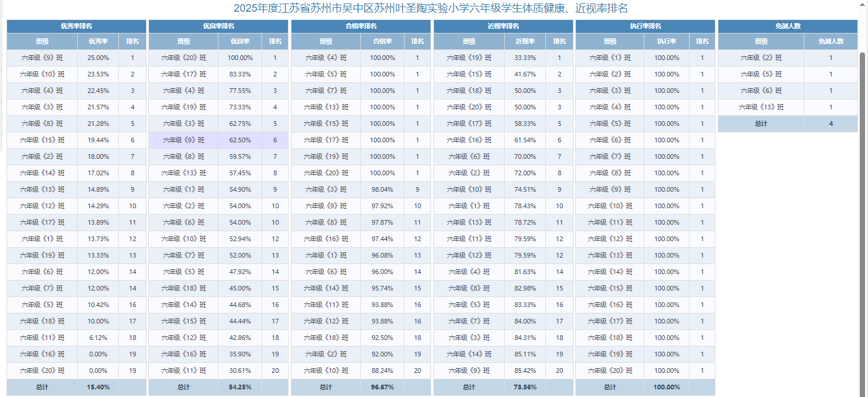Click the page title about 体质健康、近视率排名
This screenshot has height=397, width=868.
tap(430, 8)
